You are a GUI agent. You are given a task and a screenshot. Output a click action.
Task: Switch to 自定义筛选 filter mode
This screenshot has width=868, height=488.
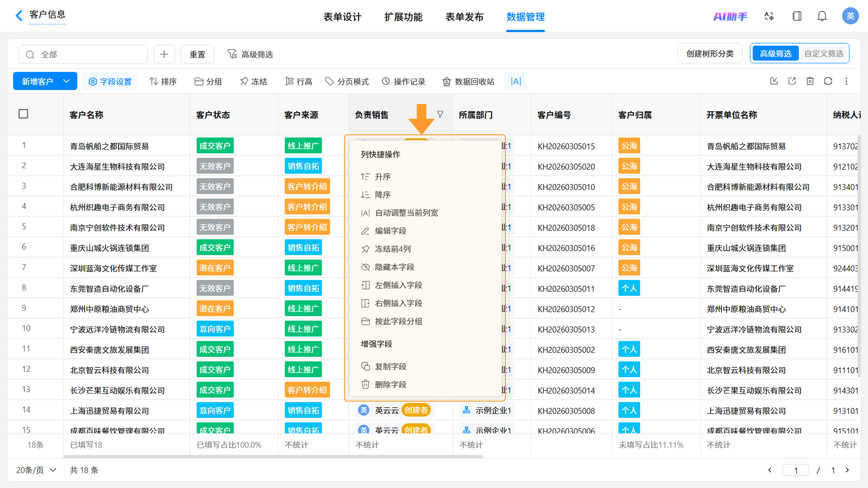pos(824,53)
